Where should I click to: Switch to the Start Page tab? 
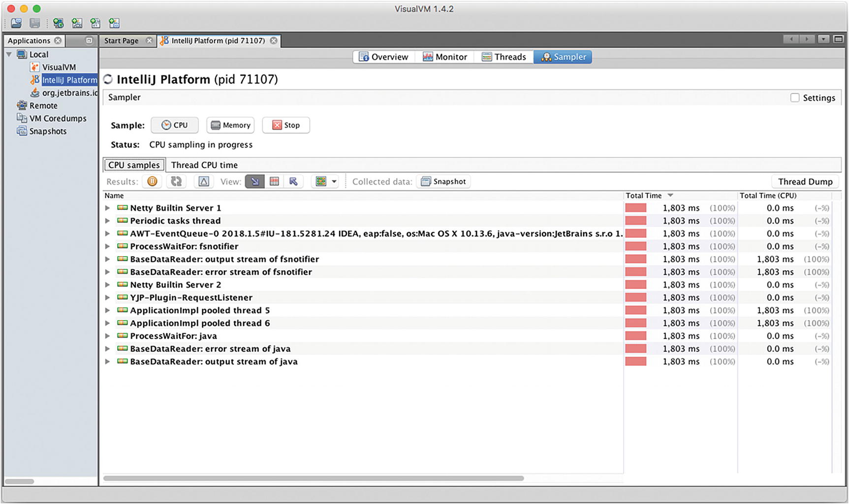coord(121,40)
